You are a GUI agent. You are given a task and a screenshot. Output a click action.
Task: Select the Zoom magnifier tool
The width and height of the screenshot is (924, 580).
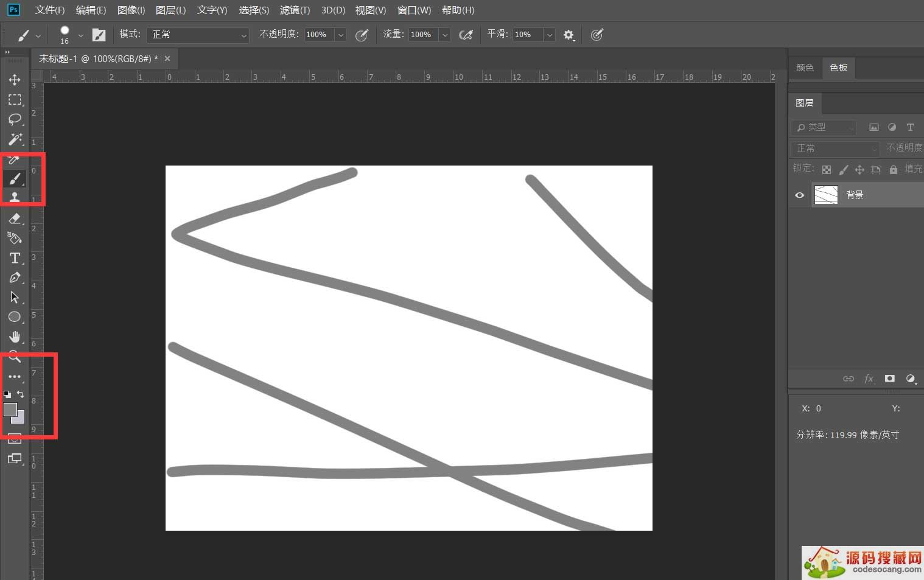click(15, 357)
